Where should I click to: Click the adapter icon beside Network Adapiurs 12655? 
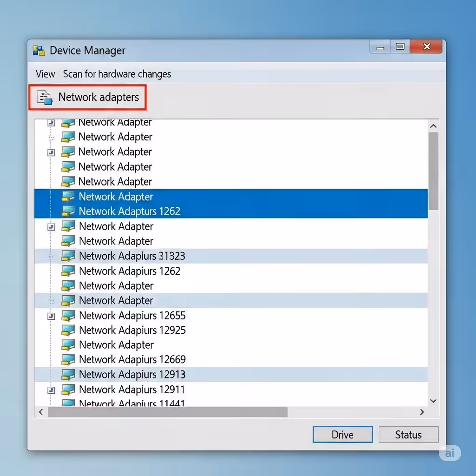(68, 316)
